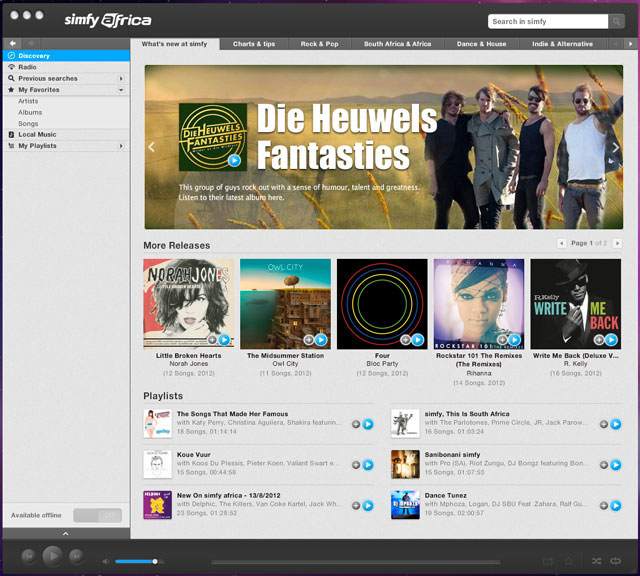640x576 pixels.
Task: Toggle shuffle playback mode
Action: (596, 561)
